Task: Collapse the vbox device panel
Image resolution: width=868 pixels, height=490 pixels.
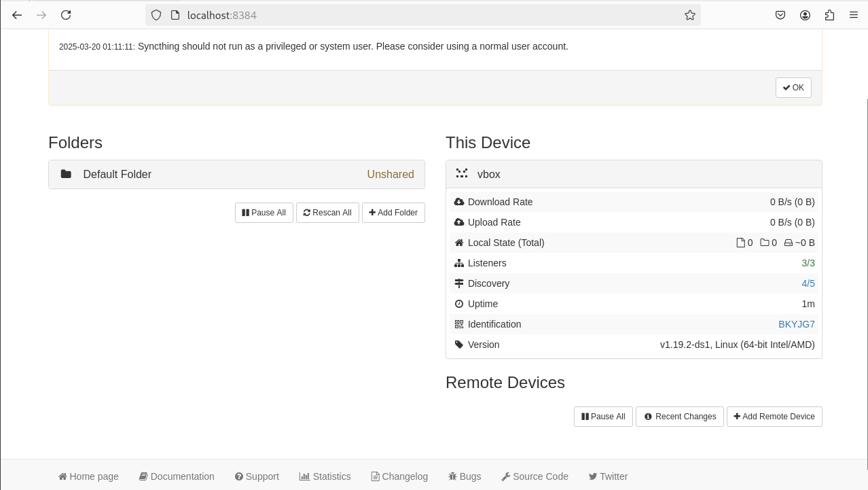Action: click(x=633, y=175)
